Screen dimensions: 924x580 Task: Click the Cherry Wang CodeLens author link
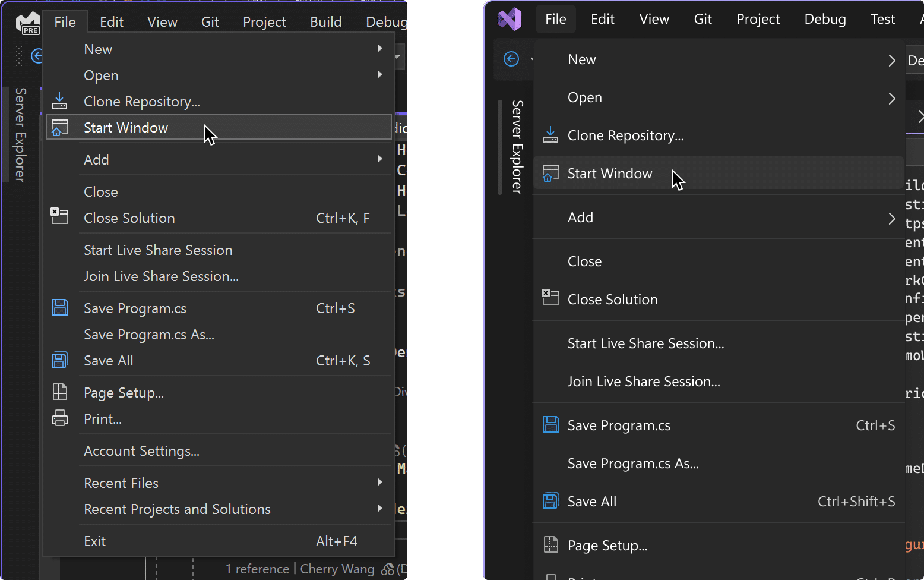point(337,569)
